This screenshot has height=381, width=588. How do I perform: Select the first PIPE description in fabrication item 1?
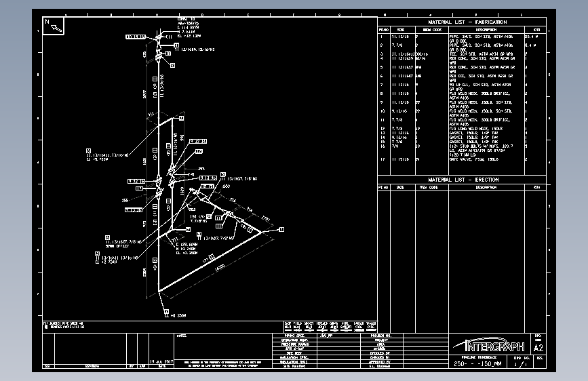click(481, 39)
